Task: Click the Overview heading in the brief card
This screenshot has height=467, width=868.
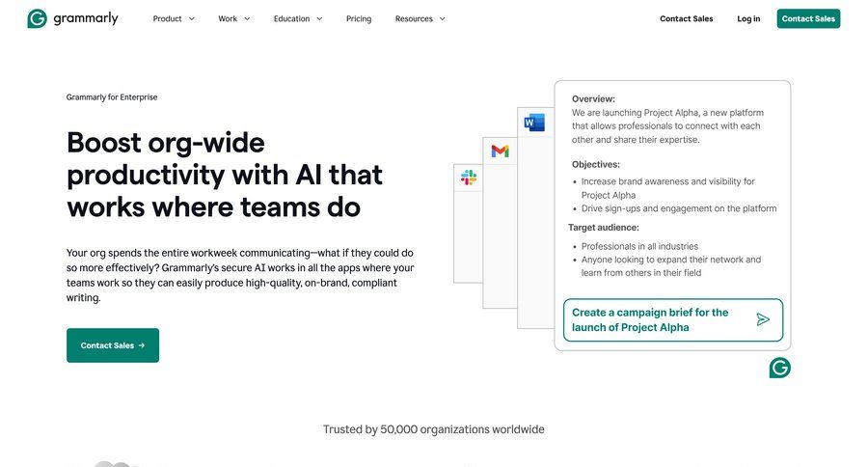Action: click(593, 98)
